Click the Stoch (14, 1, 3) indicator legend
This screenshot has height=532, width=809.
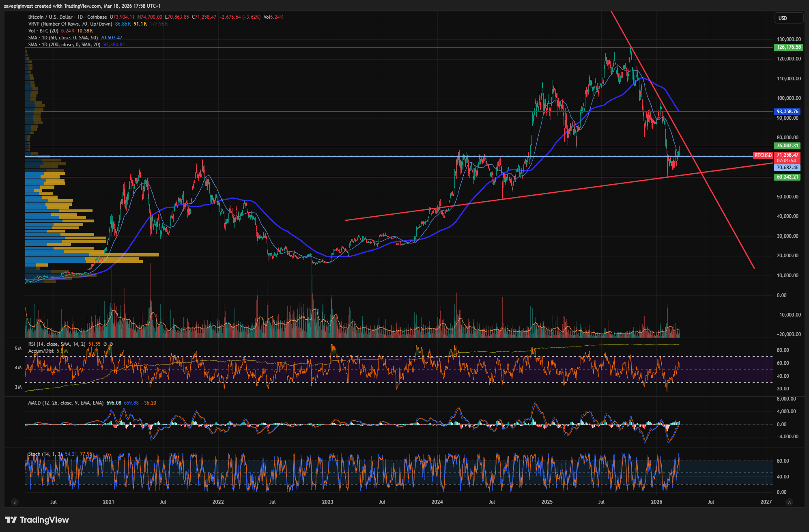click(x=45, y=454)
